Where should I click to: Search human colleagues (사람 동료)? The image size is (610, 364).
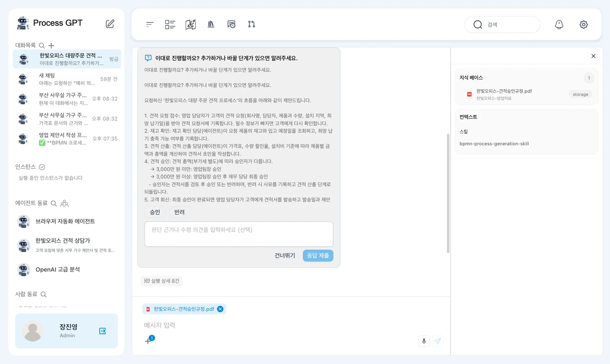(43, 294)
